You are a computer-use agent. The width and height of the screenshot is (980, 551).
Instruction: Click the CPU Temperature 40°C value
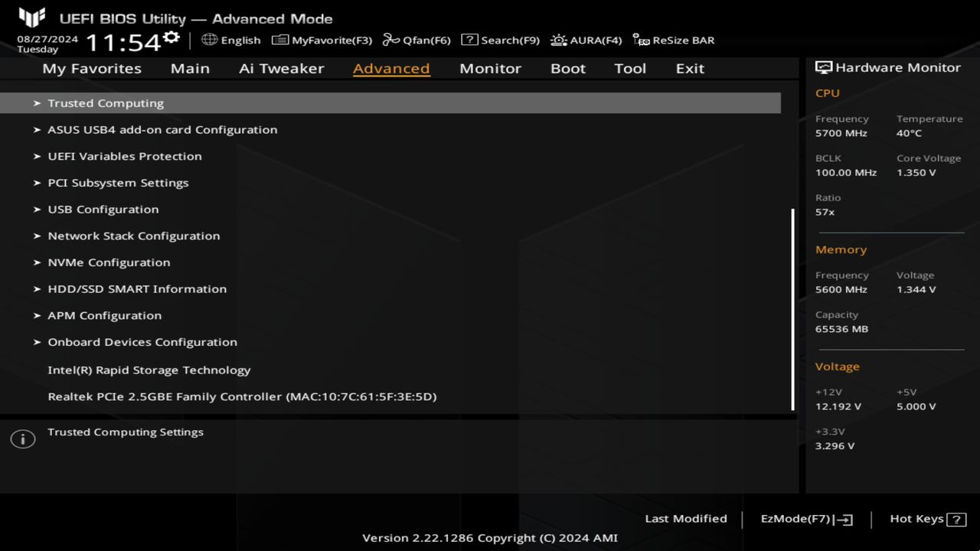pos(909,133)
